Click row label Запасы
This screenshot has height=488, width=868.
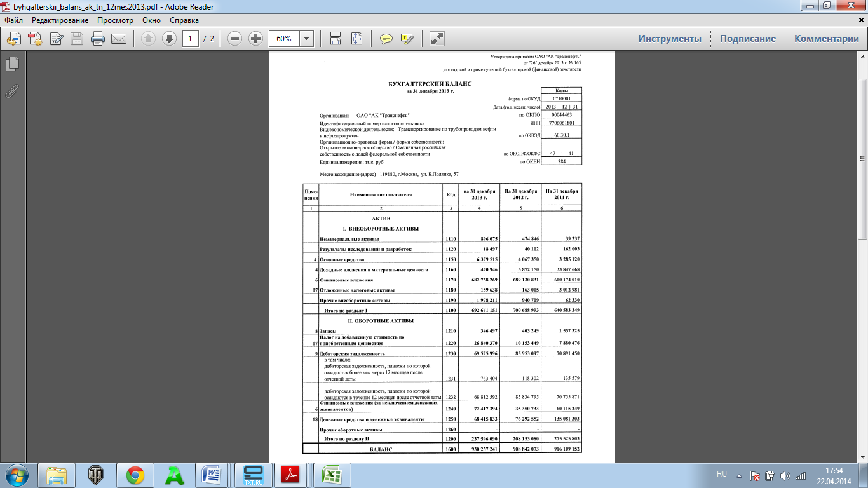[328, 331]
